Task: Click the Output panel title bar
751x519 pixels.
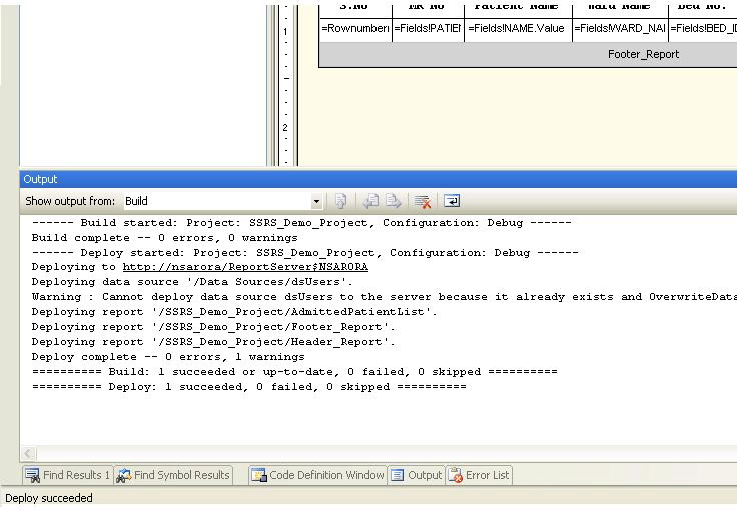Action: pos(378,180)
